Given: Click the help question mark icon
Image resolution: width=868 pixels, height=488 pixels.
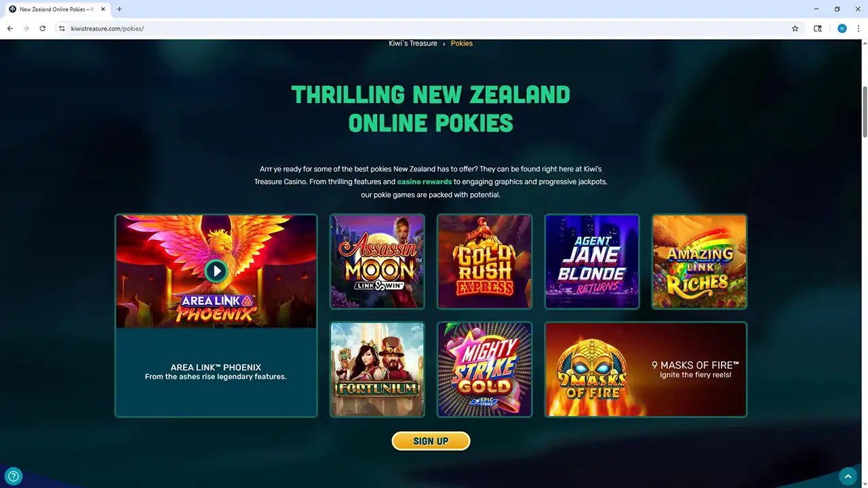Looking at the screenshot, I should point(14,476).
